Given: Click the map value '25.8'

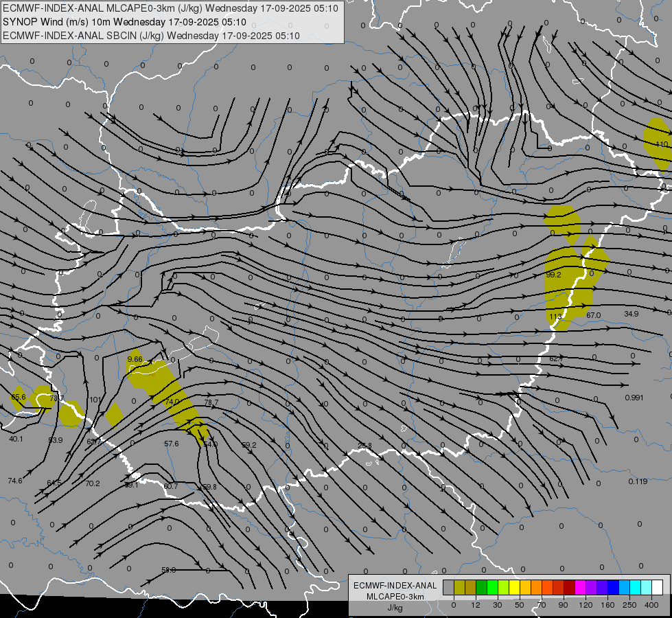Looking at the screenshot, I should point(364,446).
